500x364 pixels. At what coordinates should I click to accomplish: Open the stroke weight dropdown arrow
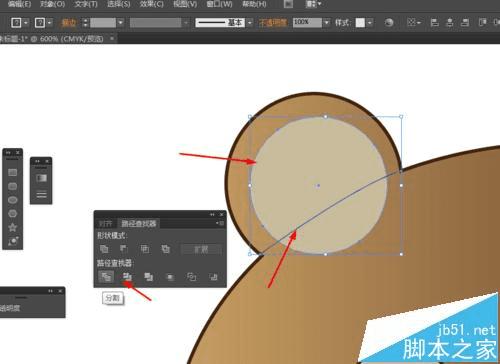click(x=121, y=23)
